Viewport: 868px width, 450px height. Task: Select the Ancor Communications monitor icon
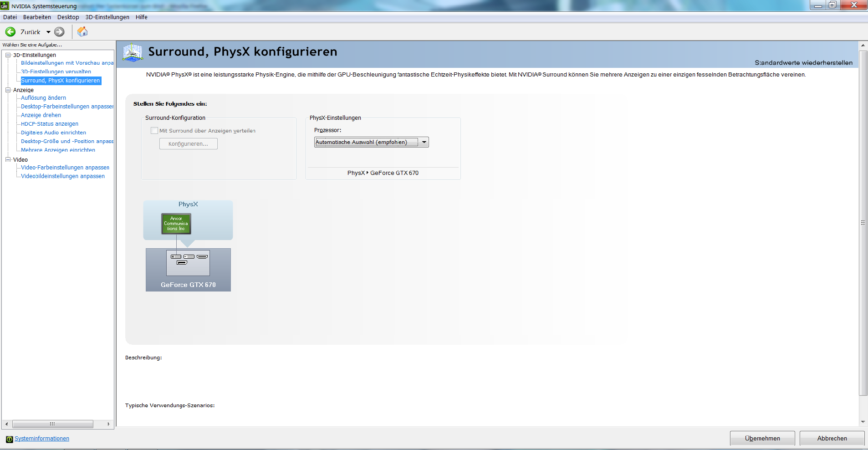(x=176, y=224)
